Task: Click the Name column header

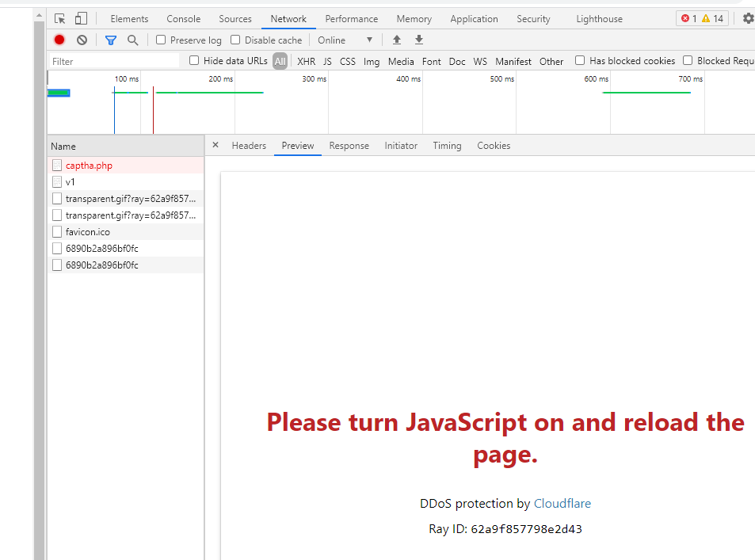Action: pos(126,147)
